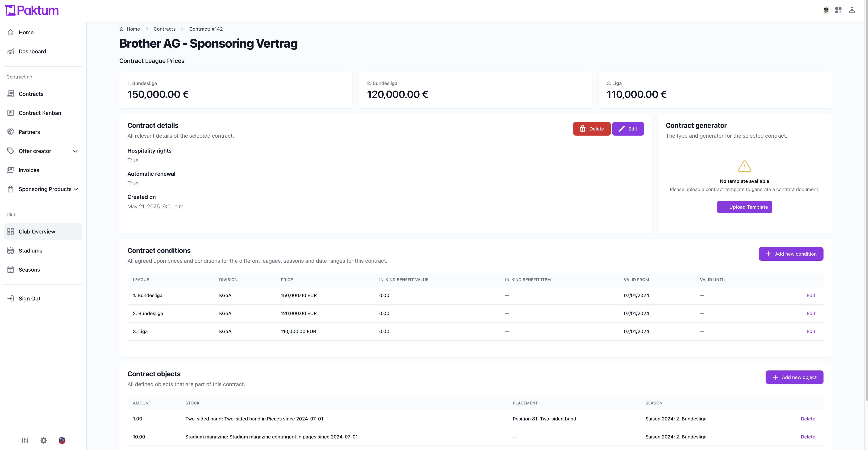Sign Out from sidebar
Screen dimensions: 868x450
point(43,298)
